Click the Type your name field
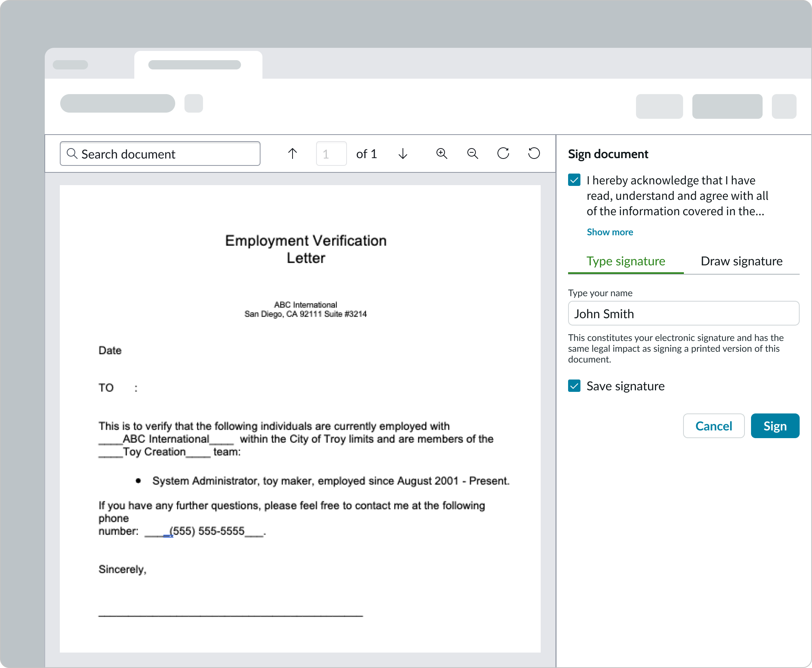This screenshot has height=668, width=812. tap(683, 314)
